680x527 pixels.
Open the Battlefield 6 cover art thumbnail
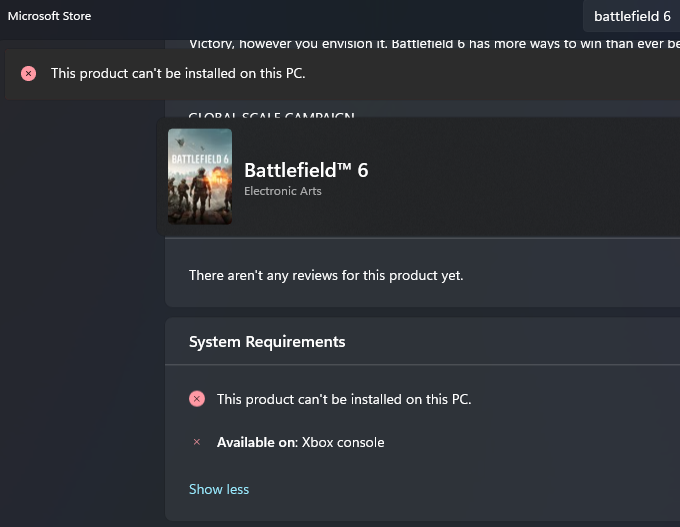(200, 176)
